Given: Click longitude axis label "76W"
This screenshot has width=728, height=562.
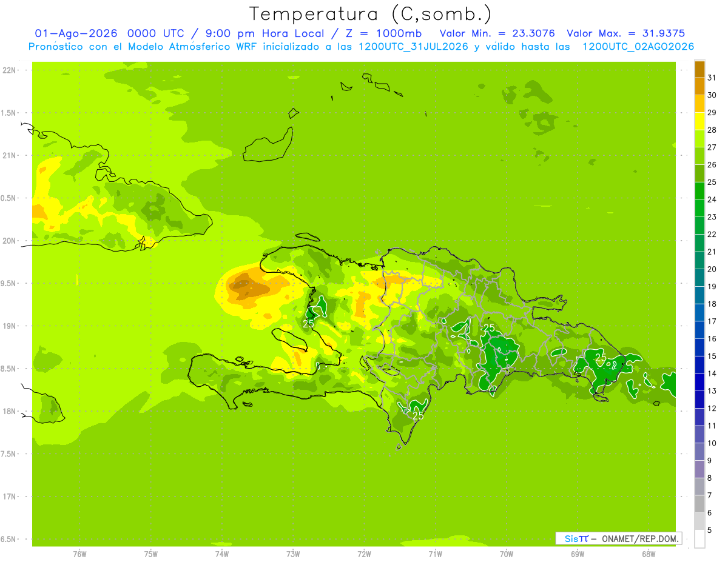Looking at the screenshot, I should click(79, 554).
